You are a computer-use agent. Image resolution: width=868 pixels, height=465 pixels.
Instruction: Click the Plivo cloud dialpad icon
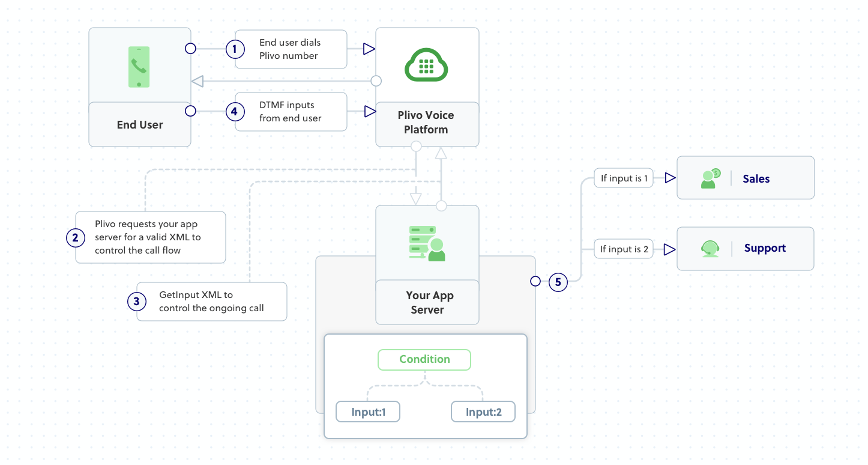pyautogui.click(x=427, y=65)
